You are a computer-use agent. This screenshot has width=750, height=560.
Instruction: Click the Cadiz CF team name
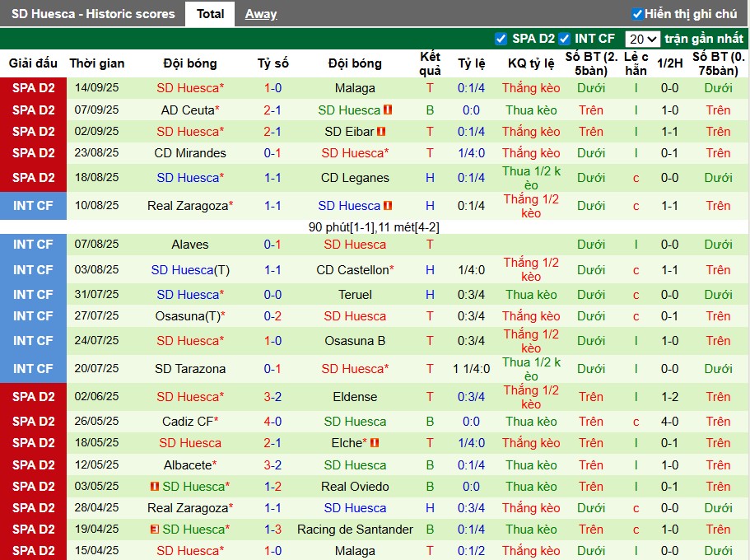pyautogui.click(x=188, y=422)
